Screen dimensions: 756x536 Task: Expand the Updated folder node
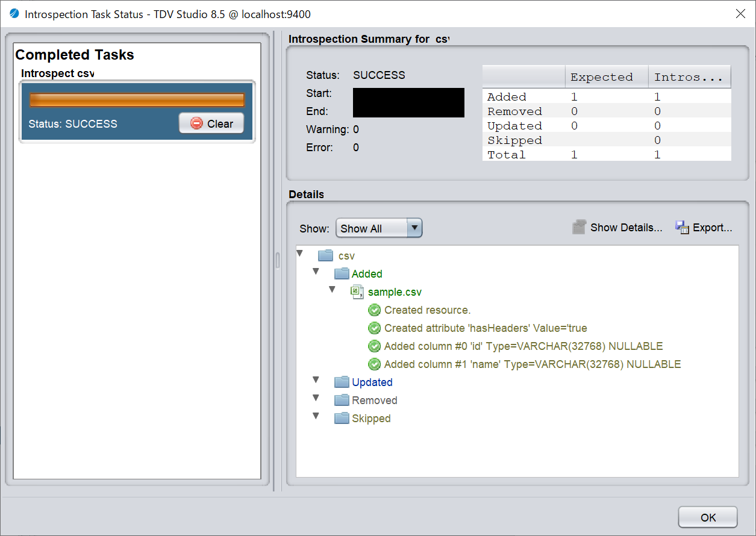click(x=316, y=380)
